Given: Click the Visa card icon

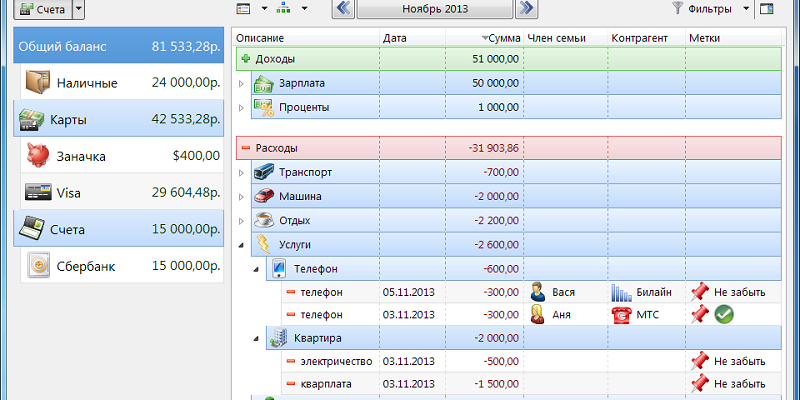Looking at the screenshot, I should coord(38,192).
